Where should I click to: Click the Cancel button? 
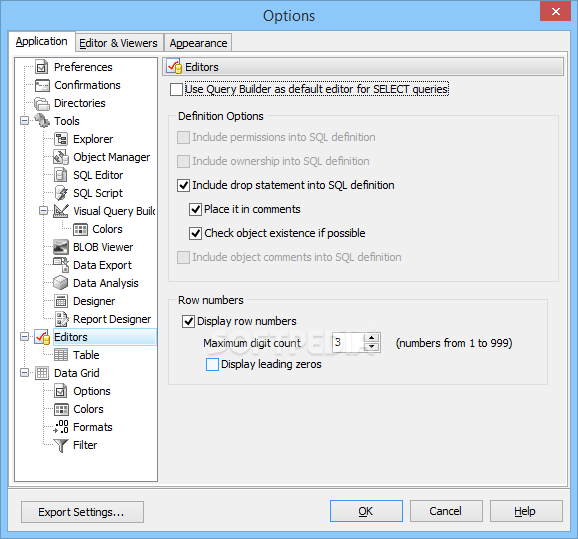pos(446,511)
